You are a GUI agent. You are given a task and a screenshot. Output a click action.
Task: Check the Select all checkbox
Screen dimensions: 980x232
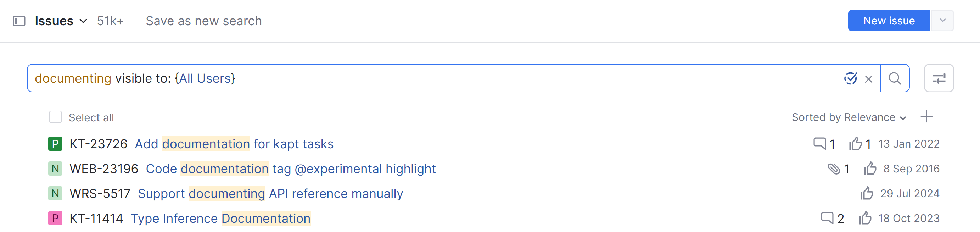pos(55,117)
